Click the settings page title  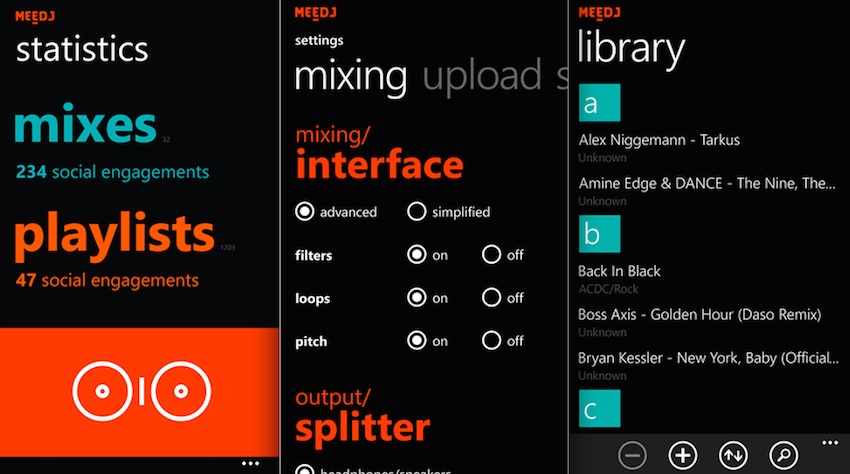(x=319, y=41)
